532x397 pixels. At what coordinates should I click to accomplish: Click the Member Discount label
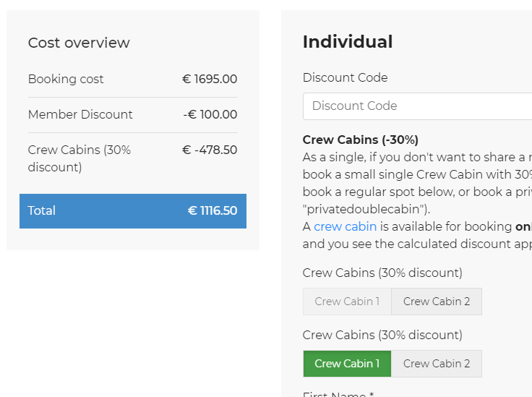click(x=80, y=115)
